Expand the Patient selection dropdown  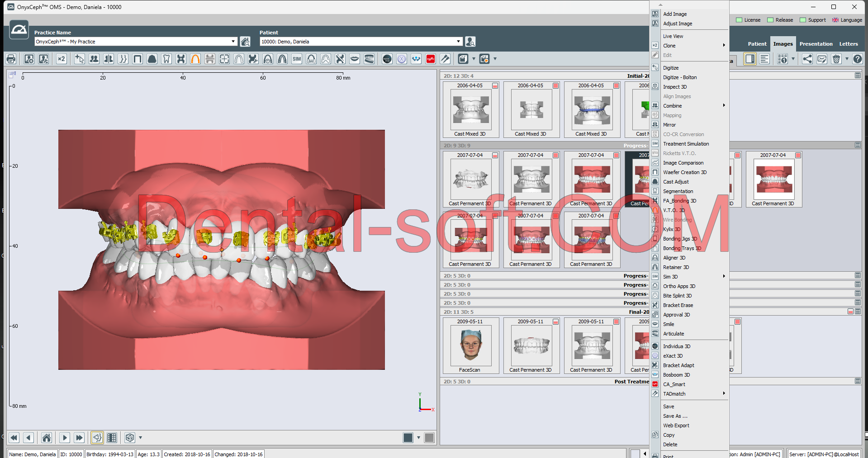point(458,42)
